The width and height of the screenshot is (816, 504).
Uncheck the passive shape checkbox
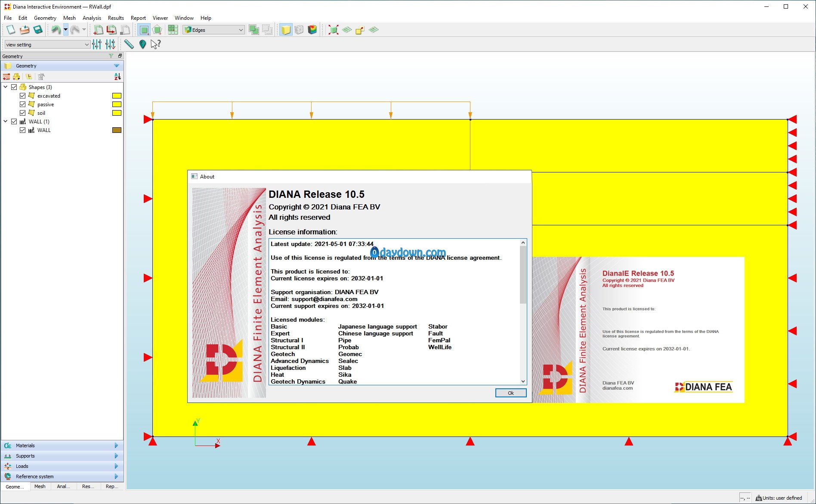click(23, 104)
